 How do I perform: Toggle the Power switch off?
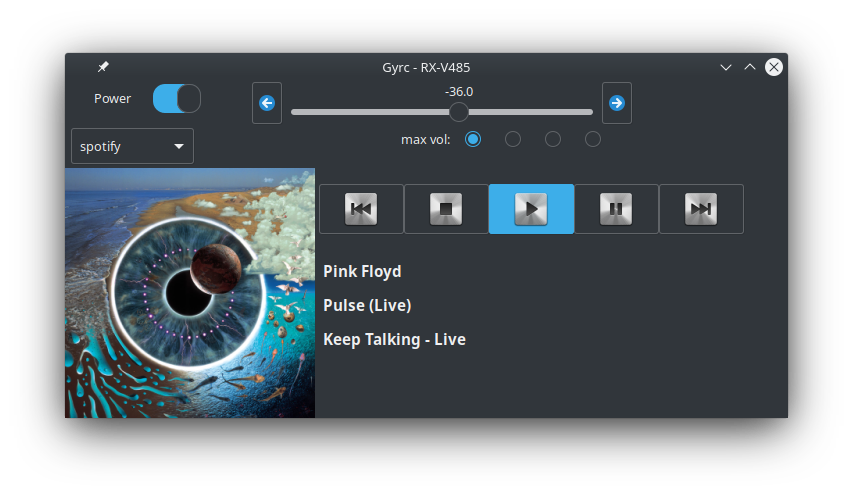177,98
